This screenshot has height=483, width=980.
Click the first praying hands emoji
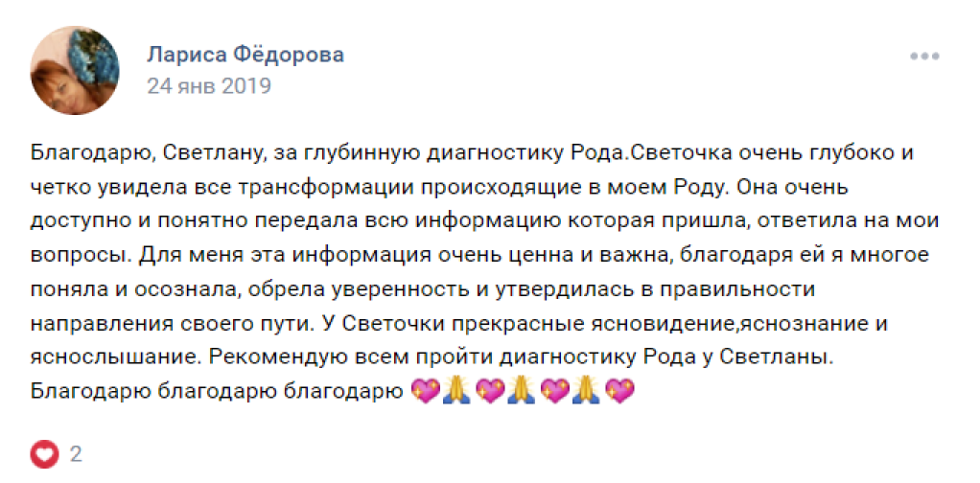tap(457, 391)
